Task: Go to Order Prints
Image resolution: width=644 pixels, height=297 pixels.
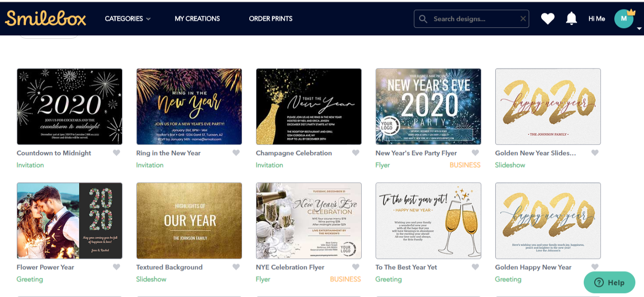Action: pos(270,19)
